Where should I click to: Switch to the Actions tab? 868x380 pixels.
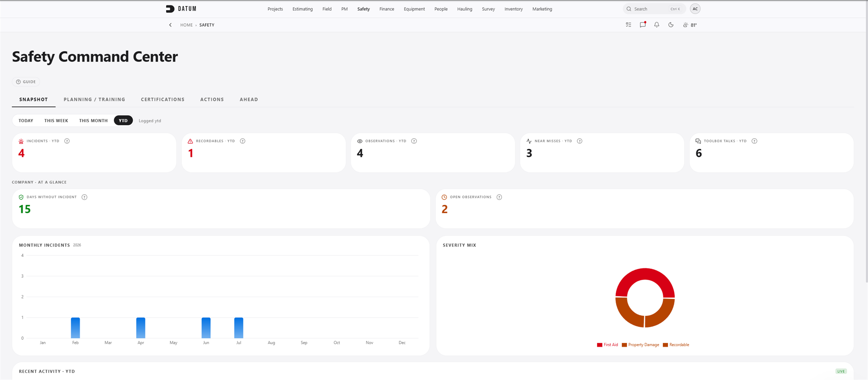tap(212, 100)
